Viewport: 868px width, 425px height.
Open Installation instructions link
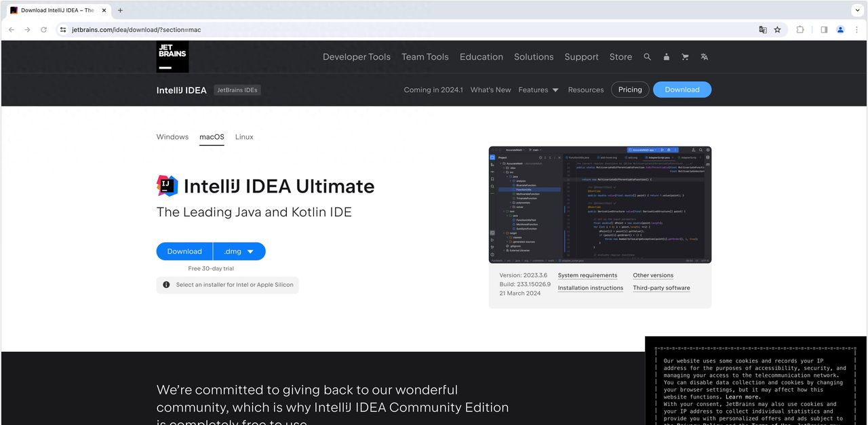(591, 288)
